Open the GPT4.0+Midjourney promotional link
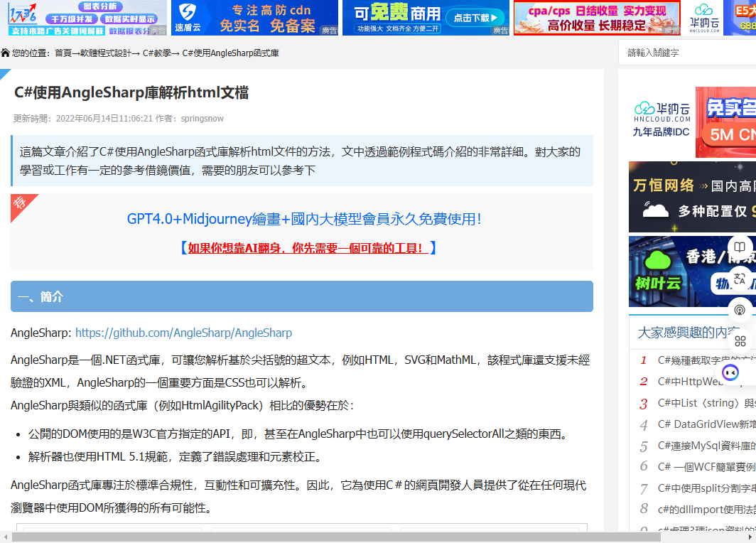 coord(304,219)
